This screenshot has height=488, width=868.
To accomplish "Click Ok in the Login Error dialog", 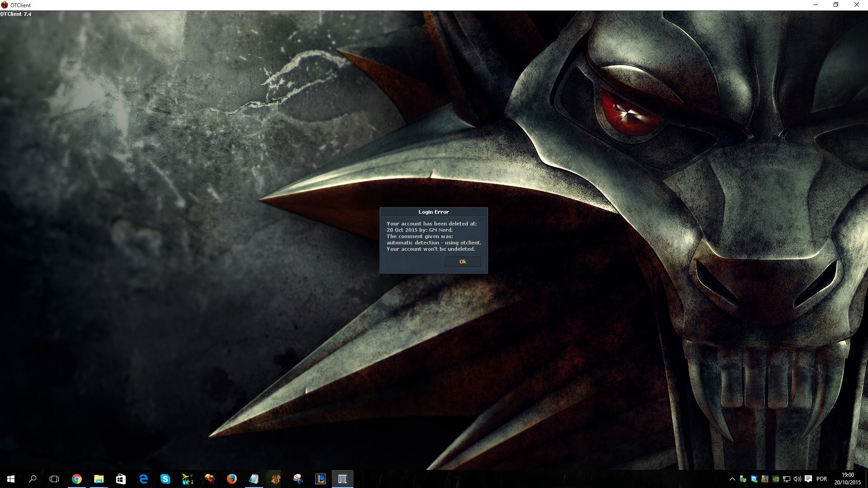I will coord(462,262).
